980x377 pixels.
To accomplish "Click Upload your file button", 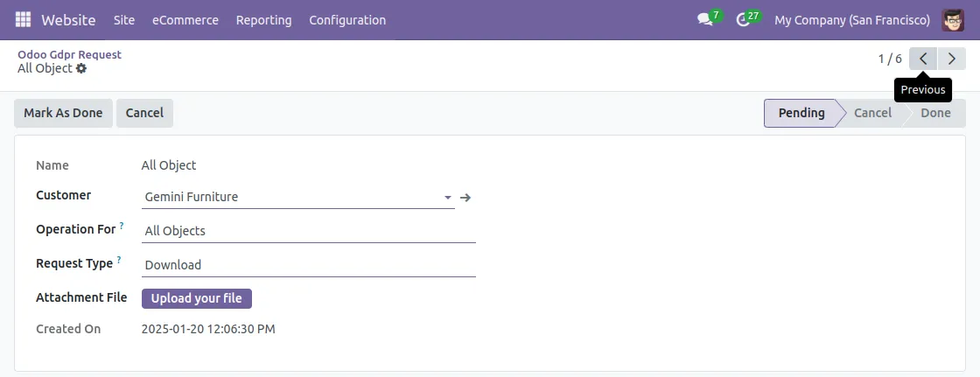I will tap(197, 298).
